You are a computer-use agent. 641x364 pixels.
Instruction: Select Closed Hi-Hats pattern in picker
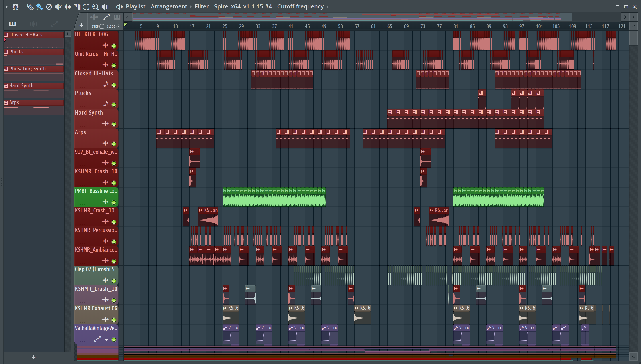[x=34, y=35]
